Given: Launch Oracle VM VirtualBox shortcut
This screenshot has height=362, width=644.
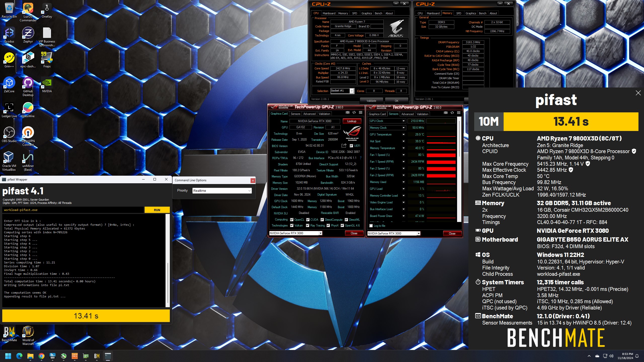Looking at the screenshot, I should pyautogui.click(x=9, y=162).
